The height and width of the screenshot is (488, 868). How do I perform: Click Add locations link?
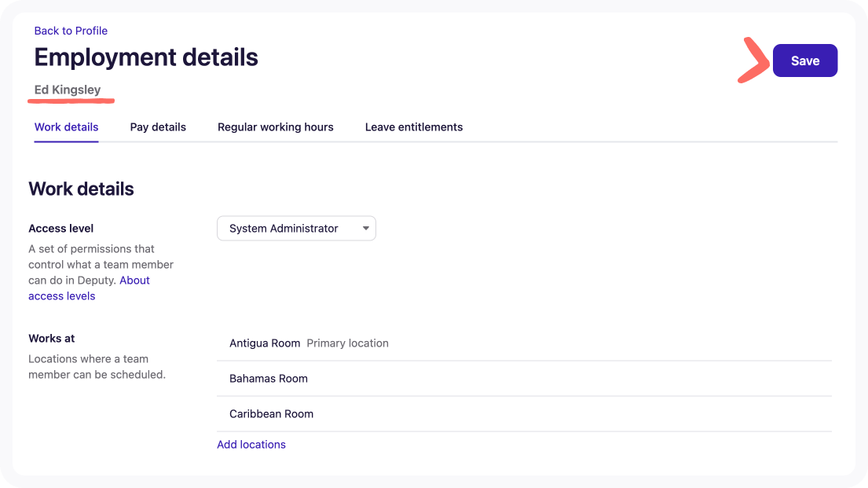251,445
